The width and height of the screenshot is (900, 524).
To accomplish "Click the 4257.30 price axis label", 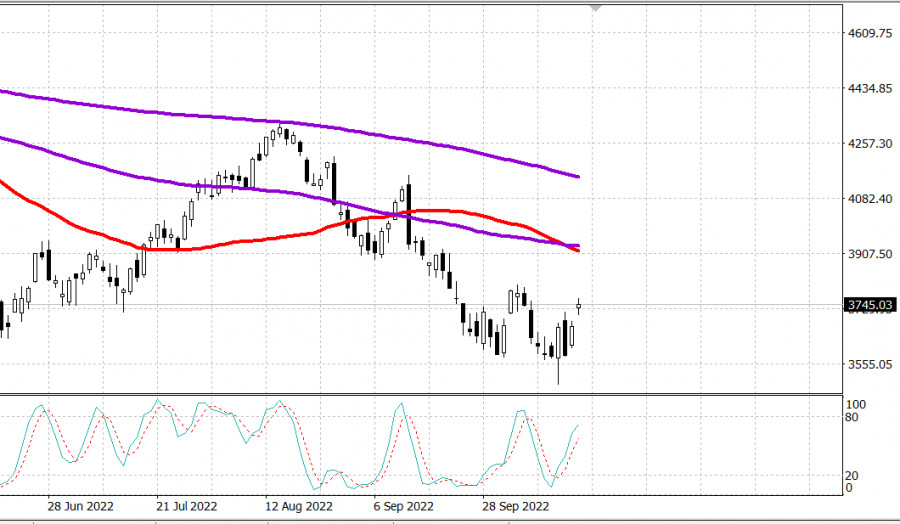I will click(870, 143).
